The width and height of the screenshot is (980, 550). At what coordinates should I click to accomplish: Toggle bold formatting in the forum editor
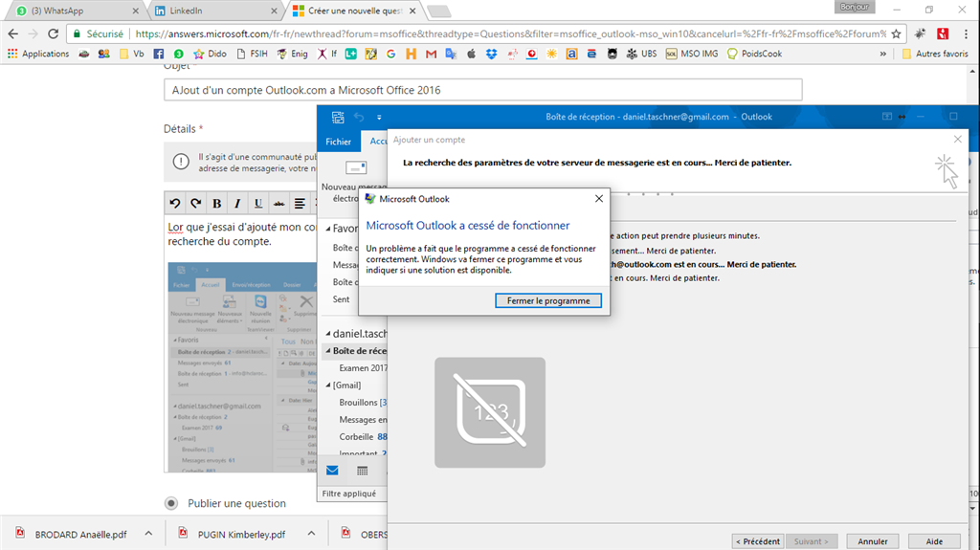217,203
